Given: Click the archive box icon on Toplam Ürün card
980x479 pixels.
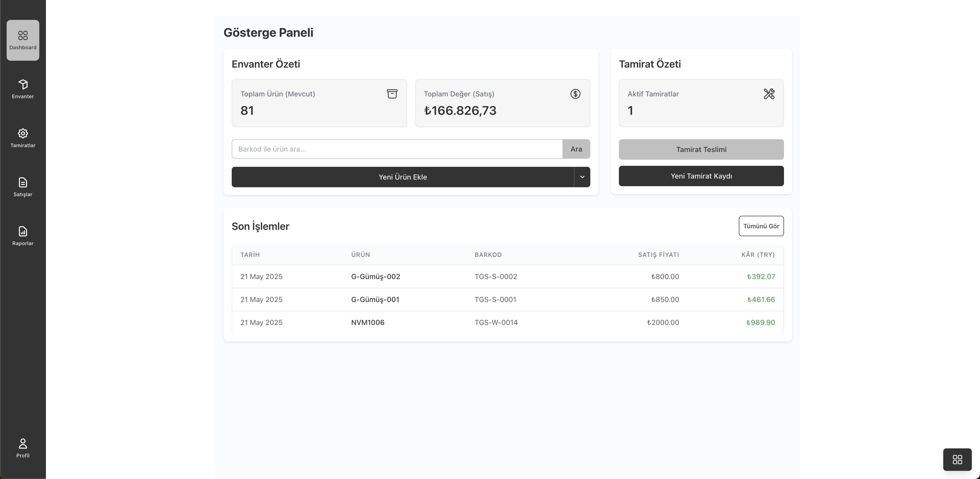Looking at the screenshot, I should [392, 94].
